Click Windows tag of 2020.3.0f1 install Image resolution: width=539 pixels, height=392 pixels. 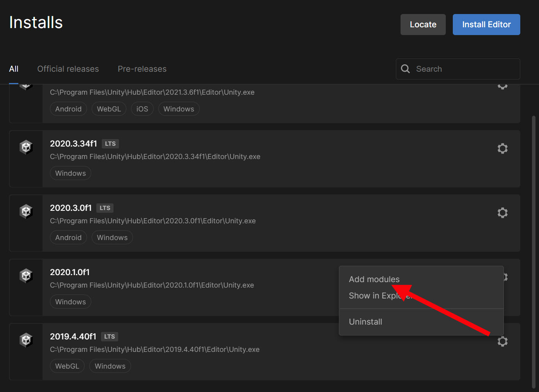point(112,238)
